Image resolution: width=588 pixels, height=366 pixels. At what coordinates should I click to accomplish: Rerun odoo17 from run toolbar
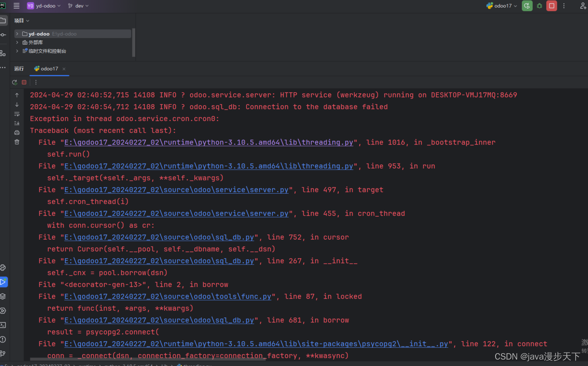[x=15, y=82]
